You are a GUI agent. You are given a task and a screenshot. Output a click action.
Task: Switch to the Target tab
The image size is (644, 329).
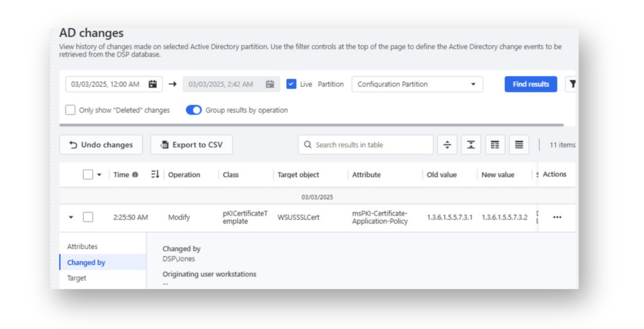(x=77, y=278)
